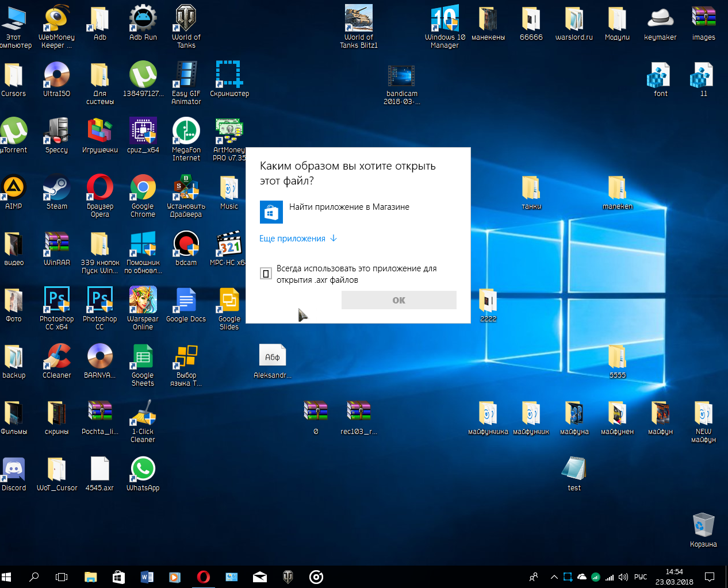Screen dimensions: 728x588
Task: Select the Google Chrome desktop icon
Action: 143,195
